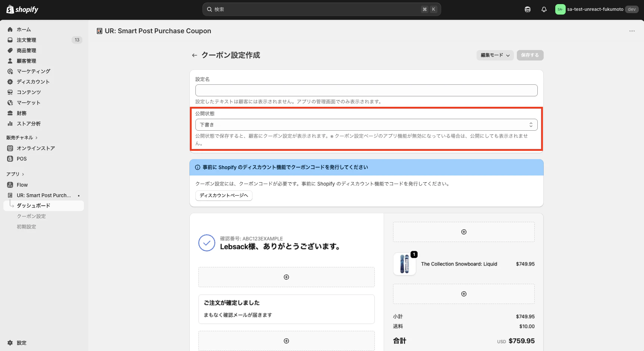The width and height of the screenshot is (644, 351).
Task: Click the 保存する button
Action: click(530, 55)
